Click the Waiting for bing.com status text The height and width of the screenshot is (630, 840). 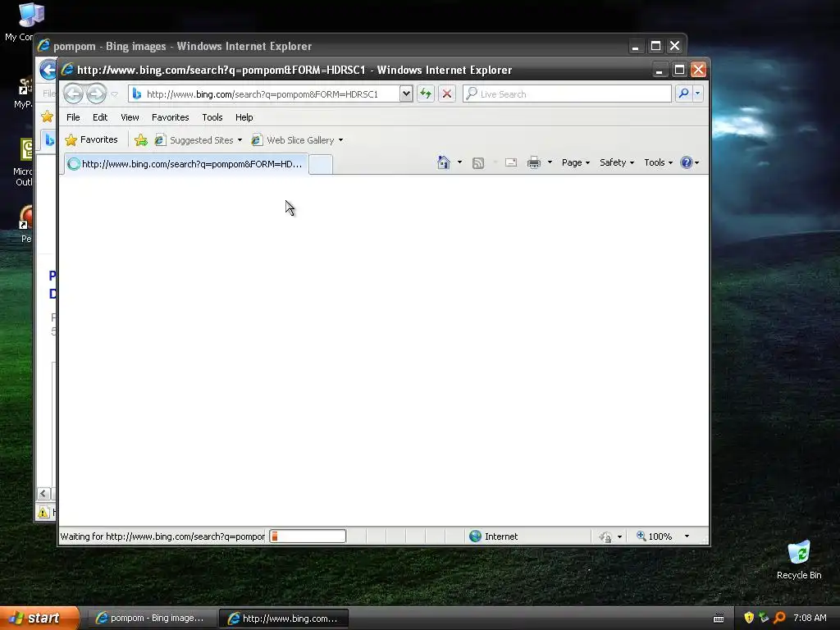pyautogui.click(x=162, y=536)
